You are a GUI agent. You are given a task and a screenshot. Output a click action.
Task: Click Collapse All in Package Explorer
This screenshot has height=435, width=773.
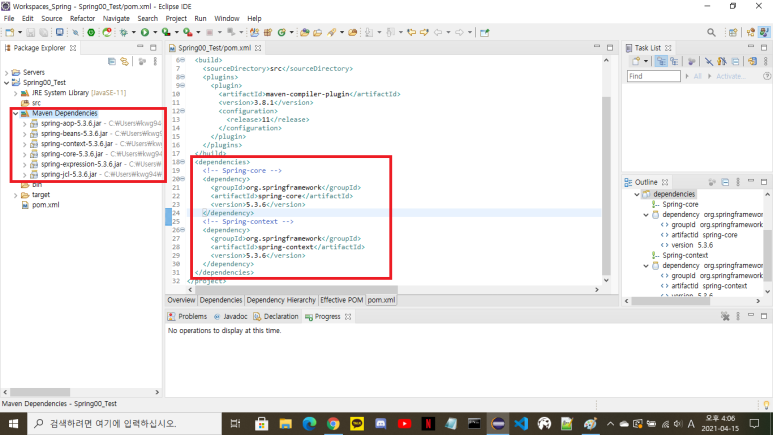tap(112, 62)
